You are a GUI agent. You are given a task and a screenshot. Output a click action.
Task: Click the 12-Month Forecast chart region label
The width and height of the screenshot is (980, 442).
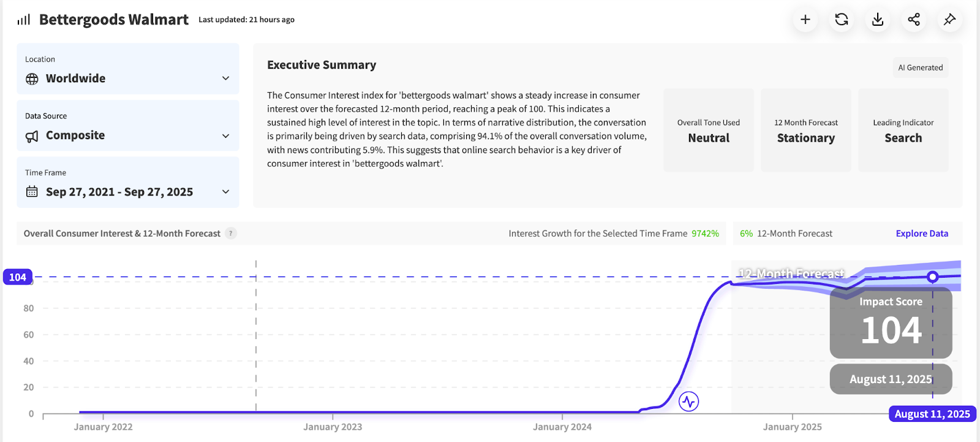pyautogui.click(x=791, y=273)
